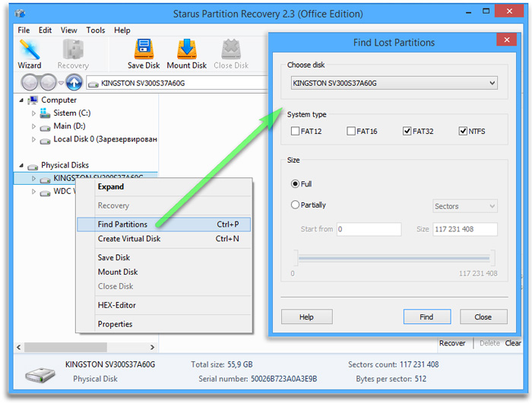Click the Close Disk toolbar icon

(231, 52)
